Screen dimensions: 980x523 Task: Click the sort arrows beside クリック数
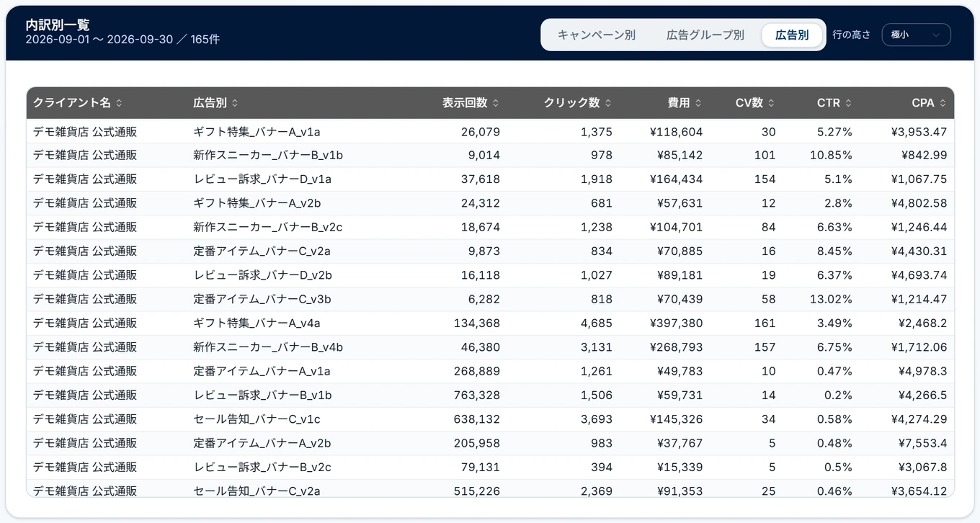[x=608, y=103]
